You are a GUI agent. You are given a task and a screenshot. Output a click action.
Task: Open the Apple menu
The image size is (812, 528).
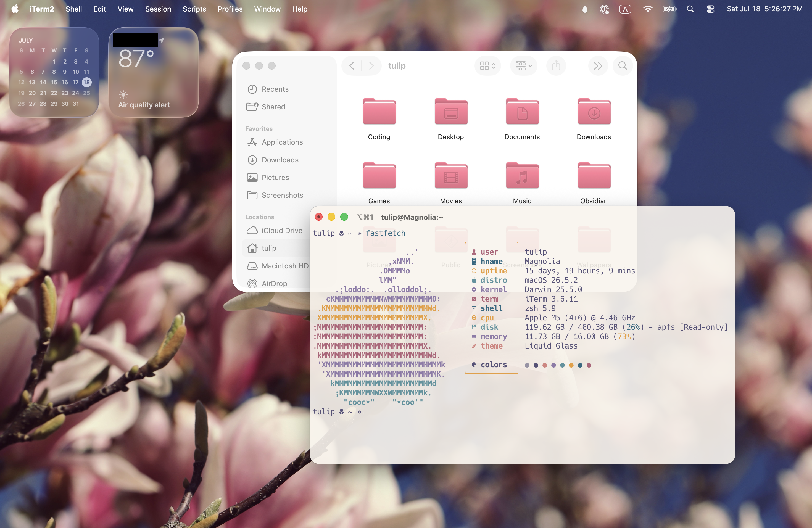click(x=15, y=9)
